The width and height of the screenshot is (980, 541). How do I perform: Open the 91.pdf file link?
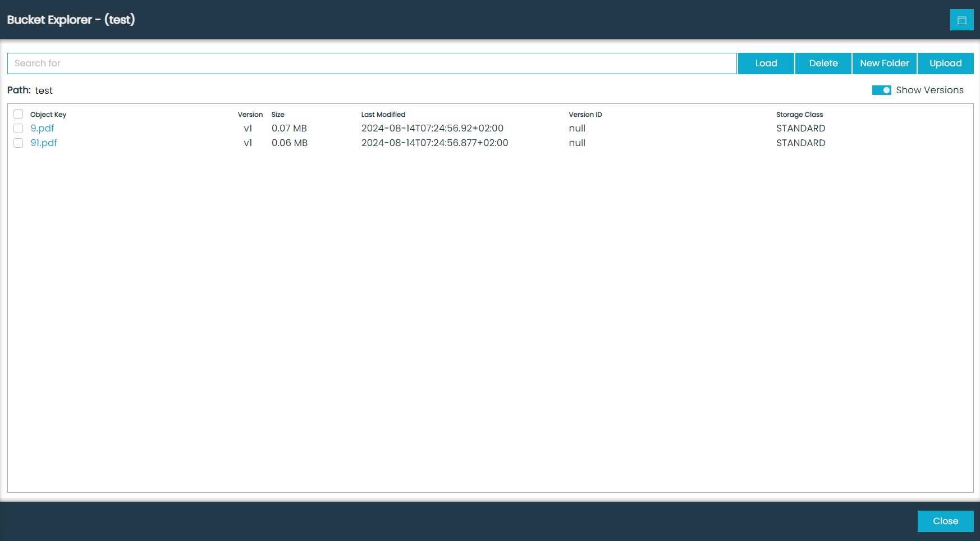click(x=44, y=143)
